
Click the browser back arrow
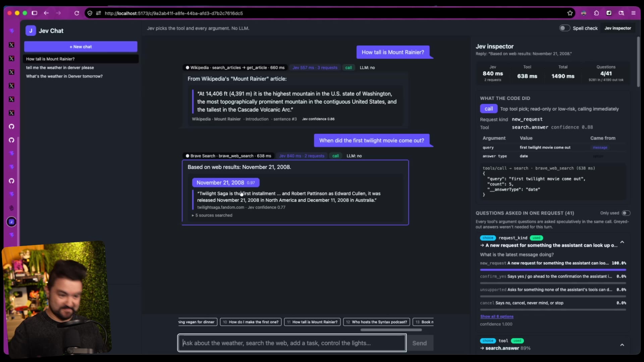coord(46,13)
